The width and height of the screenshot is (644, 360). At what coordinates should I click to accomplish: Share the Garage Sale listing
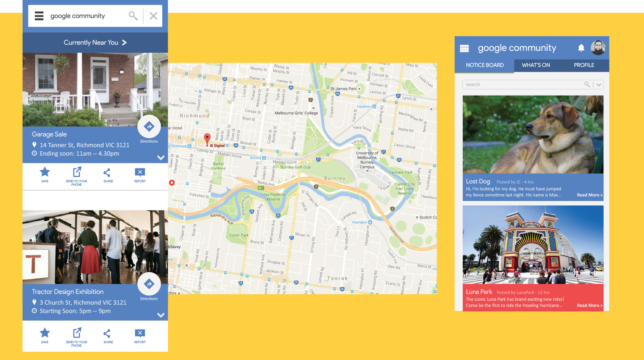pos(108,175)
